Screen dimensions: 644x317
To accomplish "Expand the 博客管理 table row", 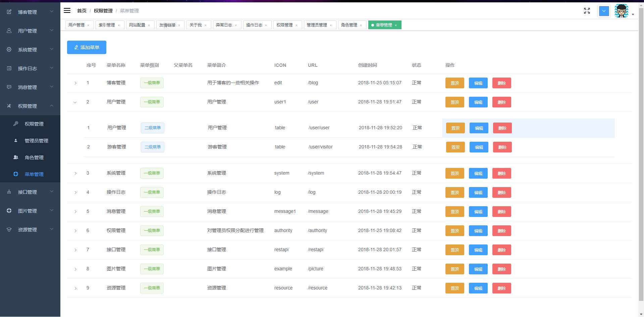I will click(75, 83).
